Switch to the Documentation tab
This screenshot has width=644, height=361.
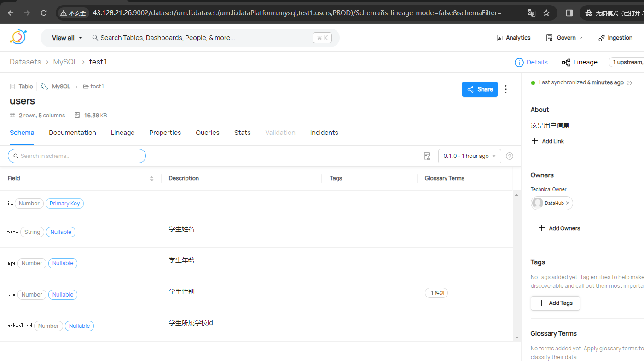(x=72, y=133)
